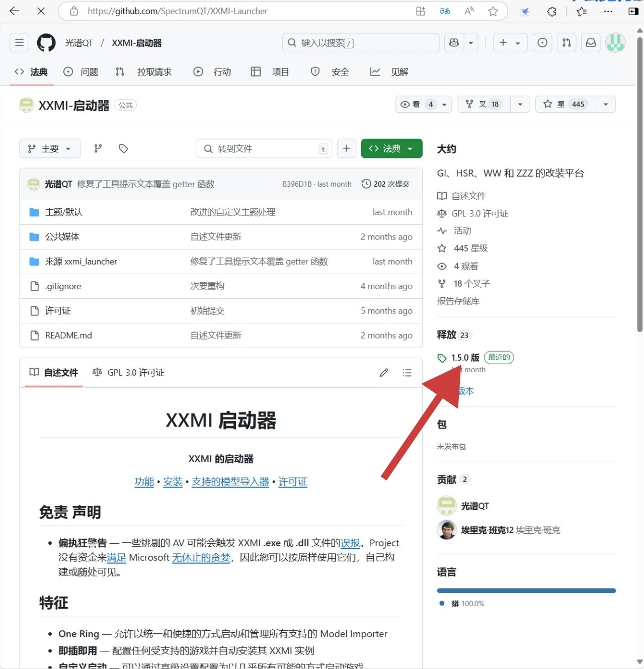Screen dimensions: 644x669
Task: Click the browser address bar URL
Action: [177, 11]
